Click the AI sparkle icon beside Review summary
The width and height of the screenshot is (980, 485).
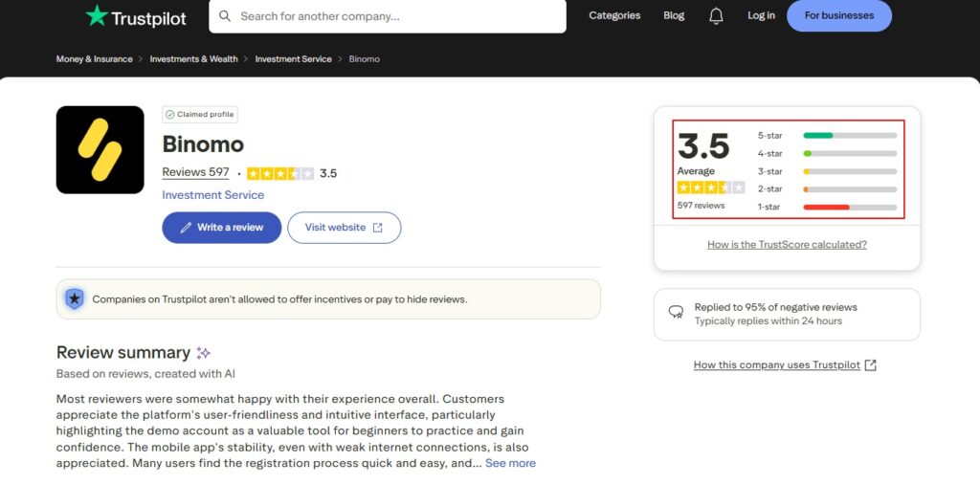203,353
